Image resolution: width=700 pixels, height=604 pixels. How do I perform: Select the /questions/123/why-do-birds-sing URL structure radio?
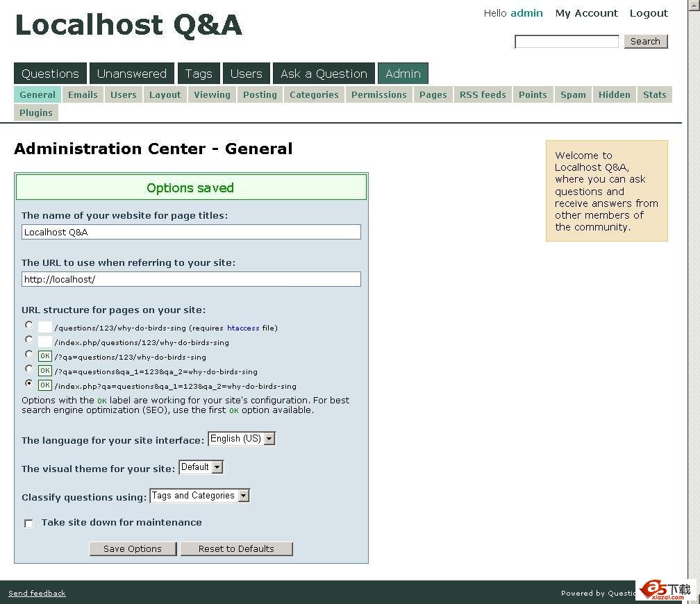(x=29, y=326)
